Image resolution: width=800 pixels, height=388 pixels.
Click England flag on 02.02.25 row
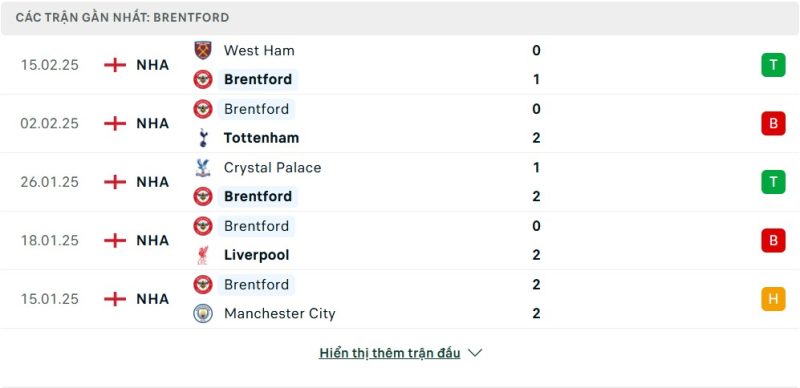pos(115,124)
